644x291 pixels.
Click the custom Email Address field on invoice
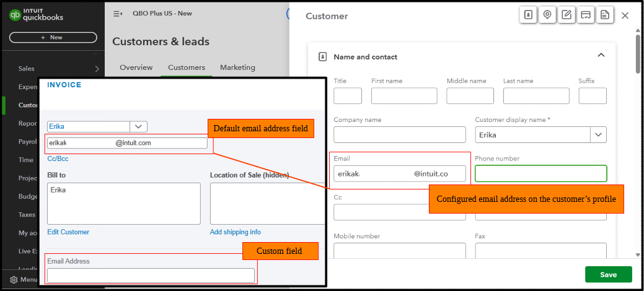[x=151, y=276]
